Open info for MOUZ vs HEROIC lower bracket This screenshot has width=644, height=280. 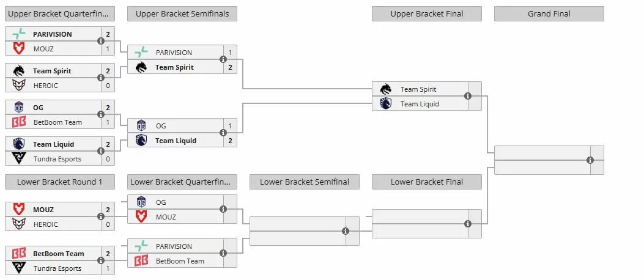click(x=101, y=216)
